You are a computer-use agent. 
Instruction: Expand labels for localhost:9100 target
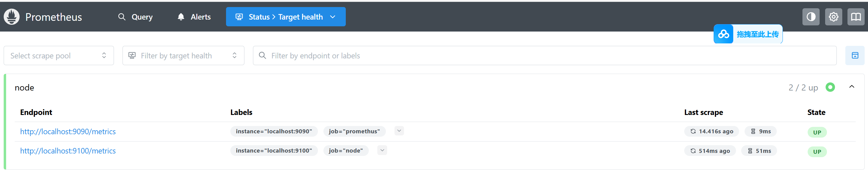(382, 150)
